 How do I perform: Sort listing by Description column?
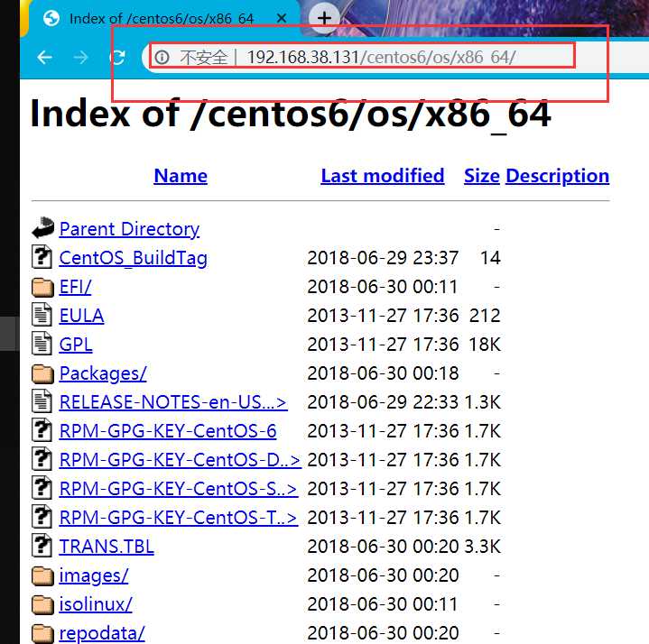[x=558, y=176]
